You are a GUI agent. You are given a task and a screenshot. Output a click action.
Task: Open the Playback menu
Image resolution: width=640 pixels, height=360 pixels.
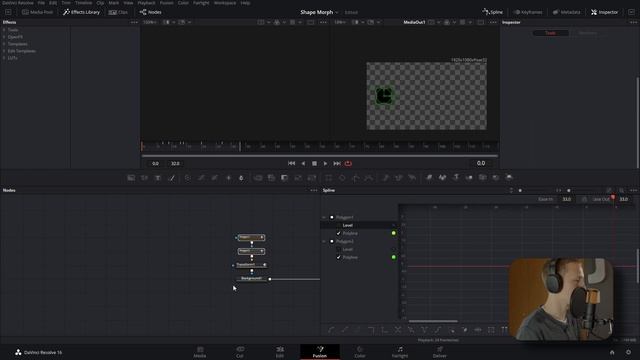146,3
